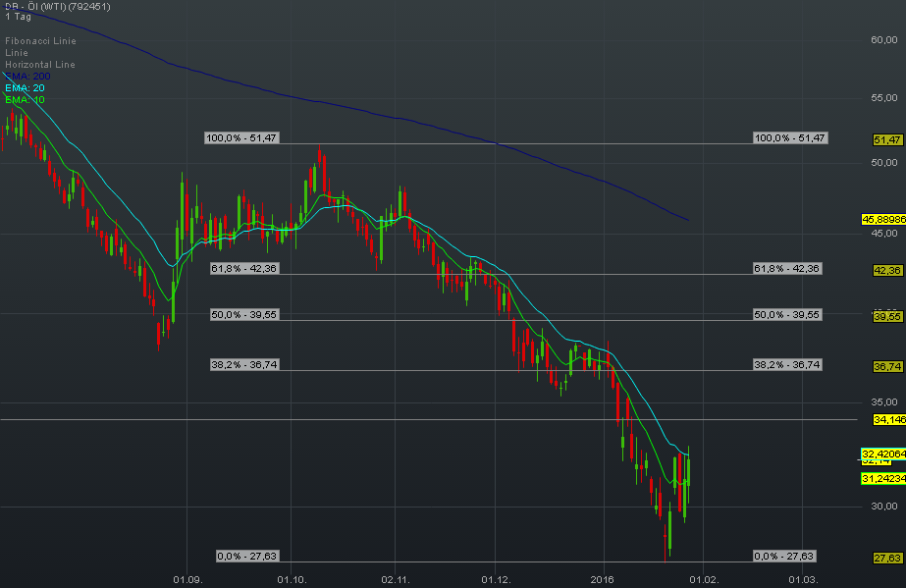Select the 100,0% - 51,47 Fibonacci label
The height and width of the screenshot is (588, 906).
click(x=242, y=138)
